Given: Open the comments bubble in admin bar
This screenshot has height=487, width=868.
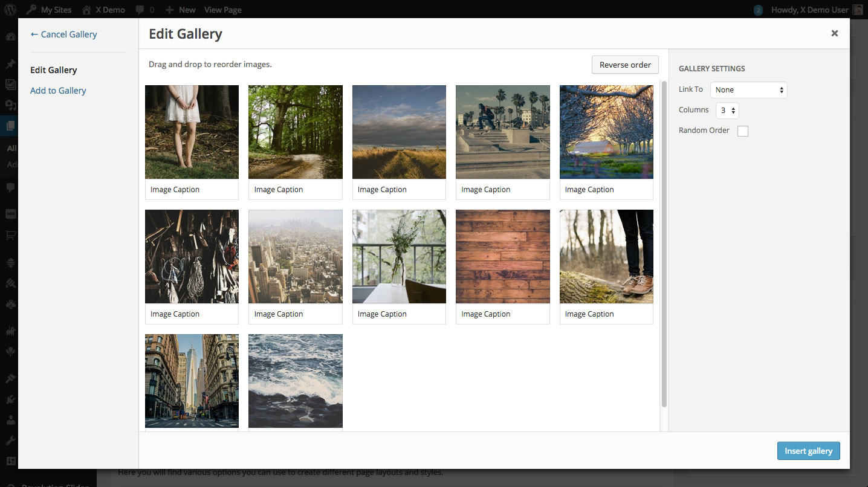Looking at the screenshot, I should (x=140, y=10).
